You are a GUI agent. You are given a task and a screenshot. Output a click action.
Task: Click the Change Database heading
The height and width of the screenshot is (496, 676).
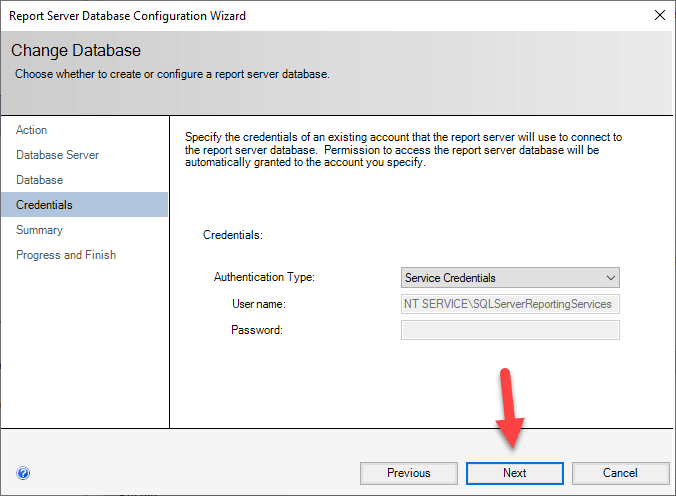pos(76,50)
